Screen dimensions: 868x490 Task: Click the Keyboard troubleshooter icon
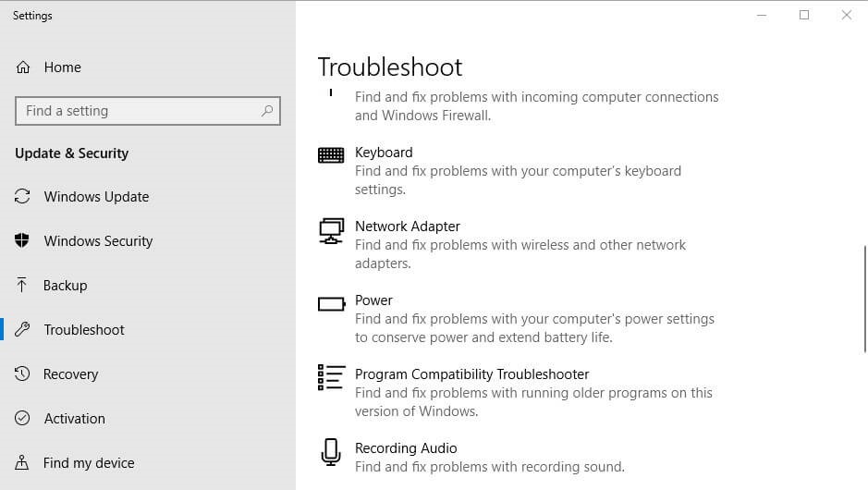point(331,155)
